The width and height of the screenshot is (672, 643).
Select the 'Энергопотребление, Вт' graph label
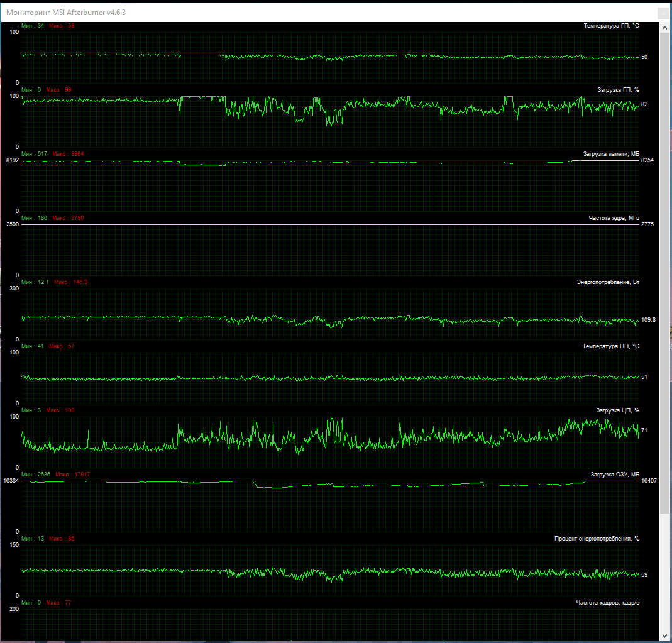[608, 282]
